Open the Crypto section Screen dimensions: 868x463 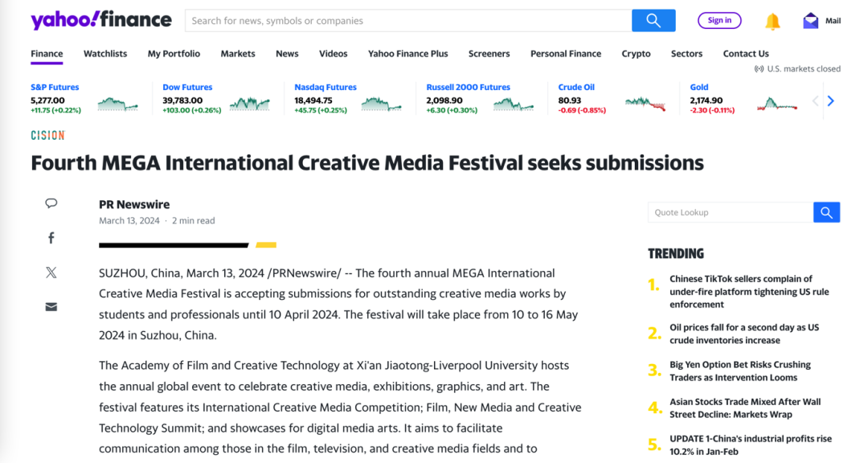point(636,54)
